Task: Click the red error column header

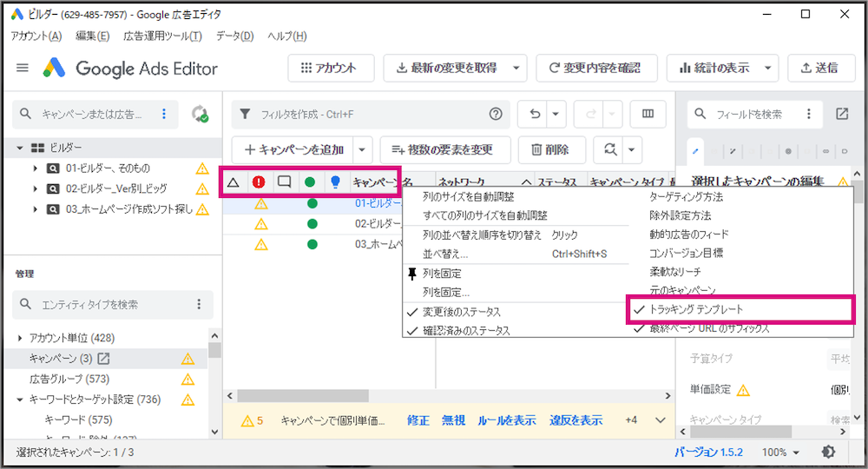Action: coord(259,182)
